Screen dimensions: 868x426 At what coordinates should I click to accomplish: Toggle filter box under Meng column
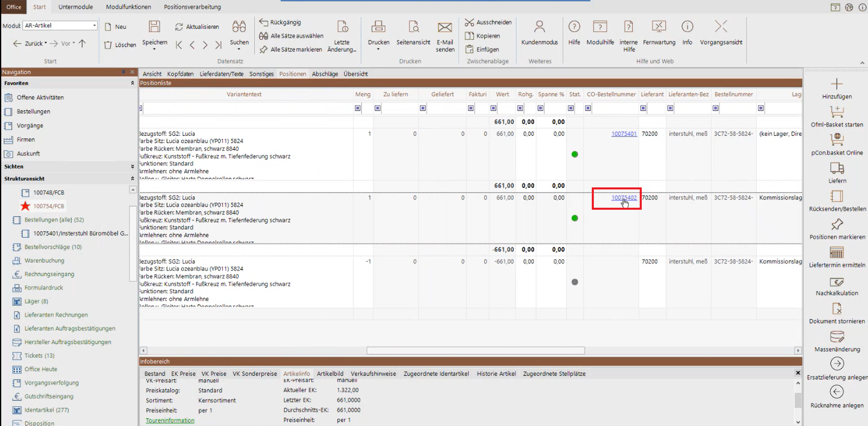point(358,108)
